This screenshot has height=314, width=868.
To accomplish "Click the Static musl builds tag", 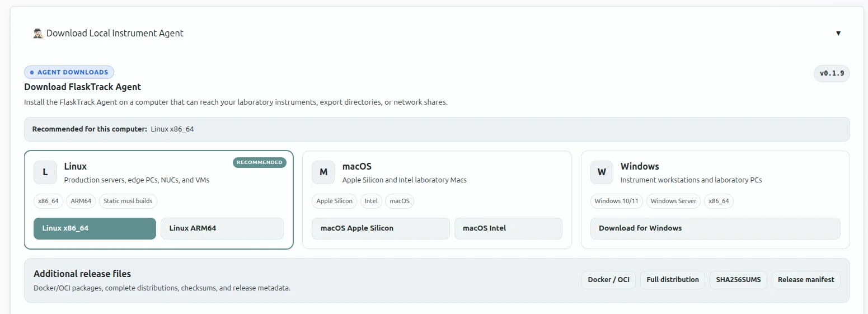I will [128, 201].
